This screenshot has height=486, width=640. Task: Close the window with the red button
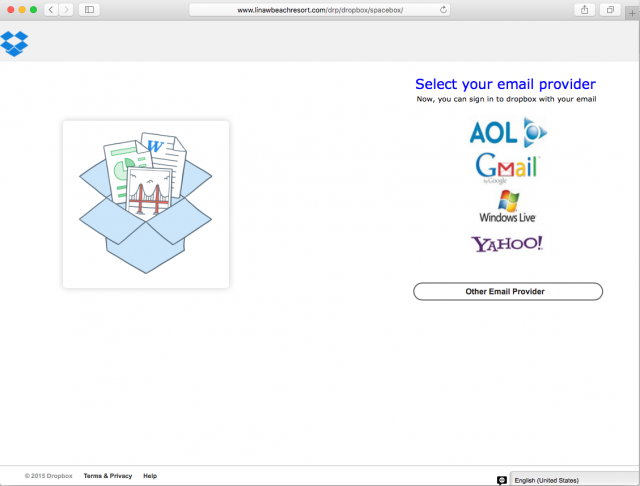pyautogui.click(x=11, y=9)
